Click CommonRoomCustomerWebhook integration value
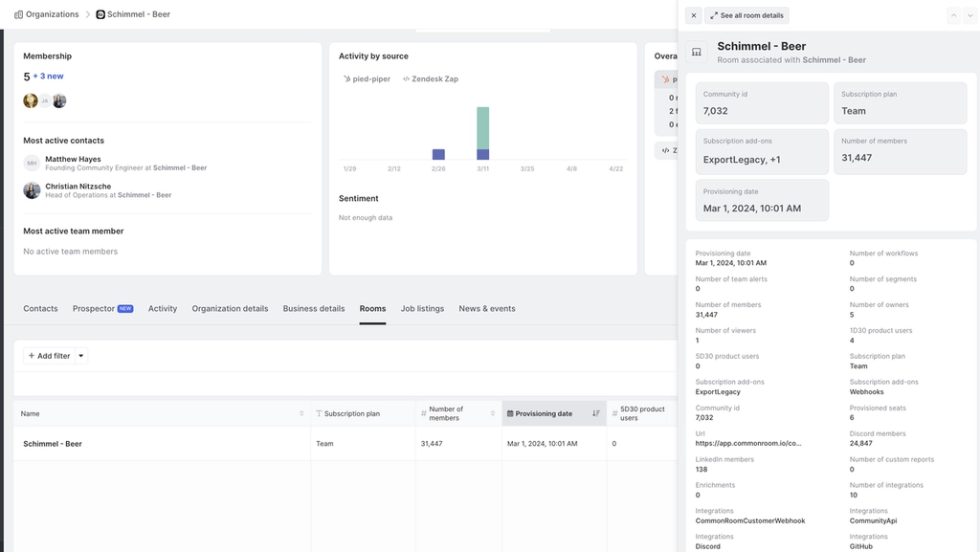 coord(750,520)
